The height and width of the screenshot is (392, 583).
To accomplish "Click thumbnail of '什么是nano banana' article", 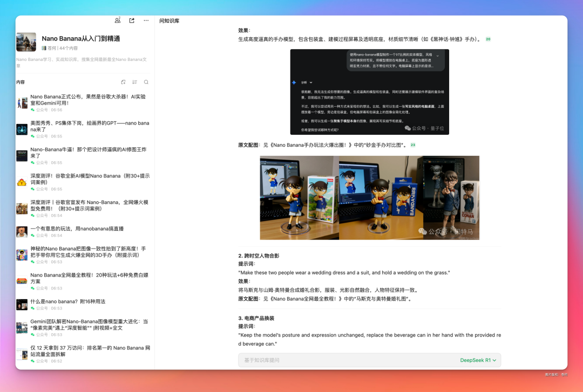I will tap(22, 305).
